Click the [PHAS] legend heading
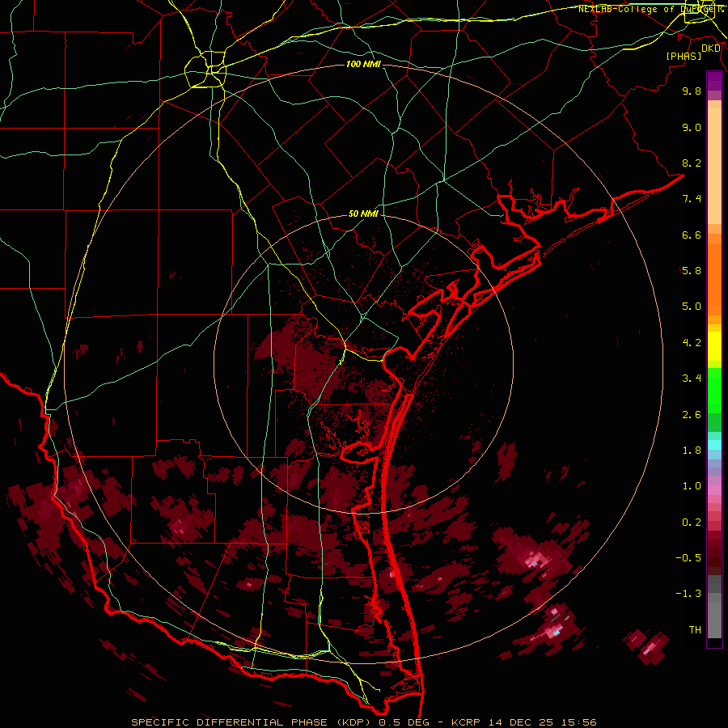This screenshot has width=728, height=728. pyautogui.click(x=684, y=56)
